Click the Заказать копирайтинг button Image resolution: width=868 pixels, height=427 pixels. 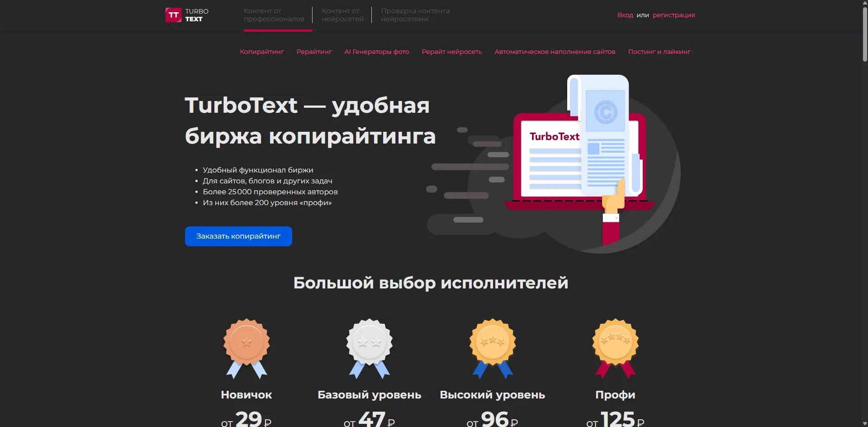pos(238,236)
